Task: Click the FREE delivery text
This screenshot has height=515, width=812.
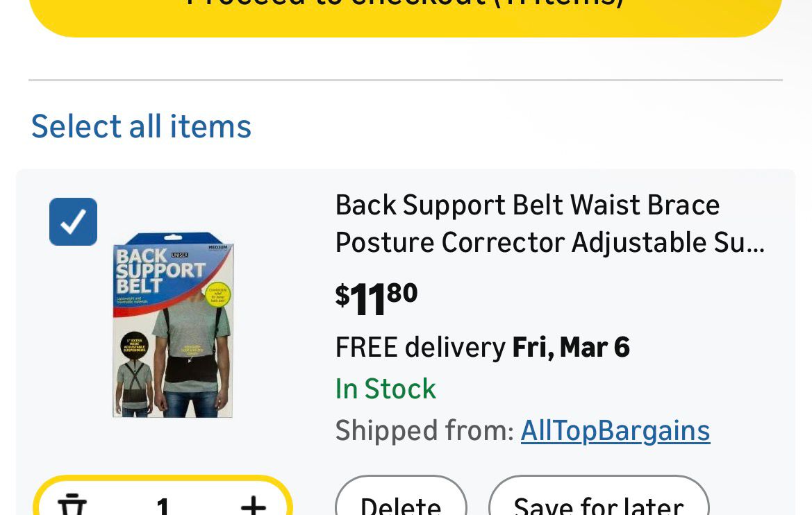Action: (x=420, y=347)
